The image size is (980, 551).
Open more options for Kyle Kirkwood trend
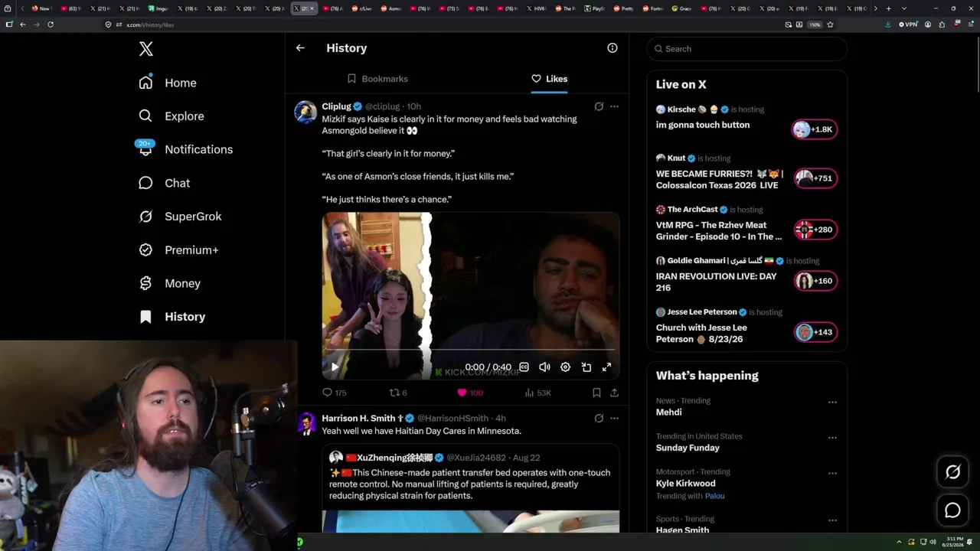(832, 474)
